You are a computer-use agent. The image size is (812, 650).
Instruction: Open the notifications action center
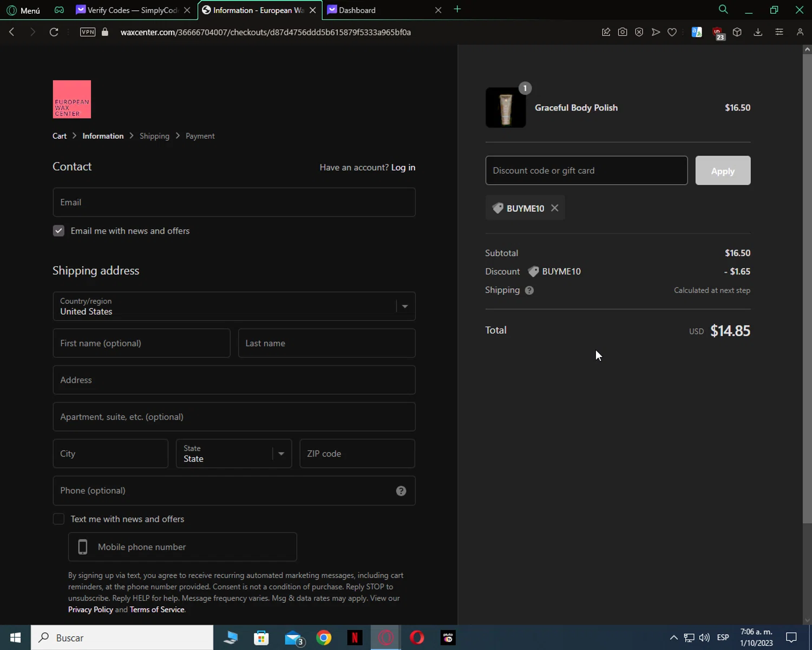791,638
